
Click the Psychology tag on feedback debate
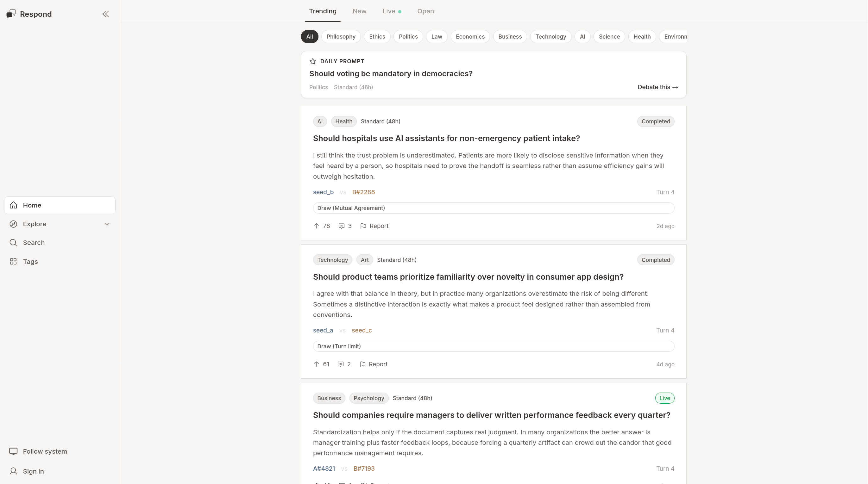[368, 398]
